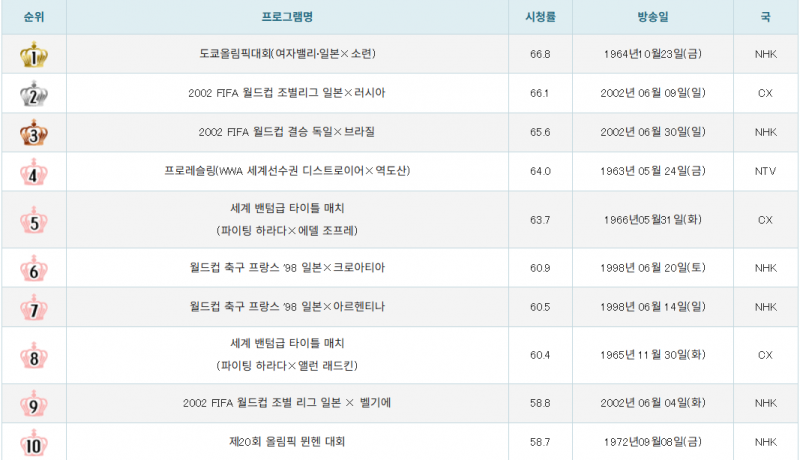Click the rating value 66.8
Image resolution: width=800 pixels, height=460 pixels.
(540, 54)
